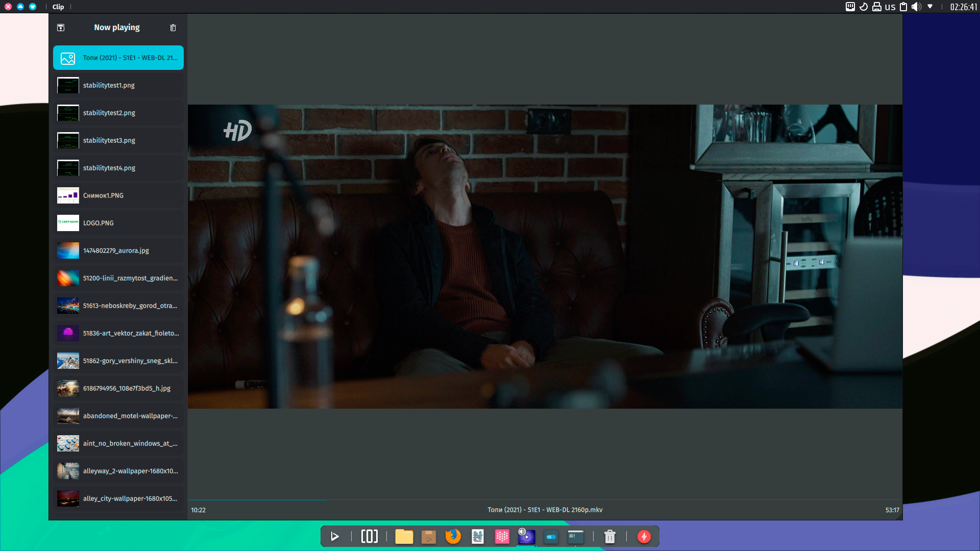
Task: Expand hidden system tray icons arrow
Action: coord(930,7)
